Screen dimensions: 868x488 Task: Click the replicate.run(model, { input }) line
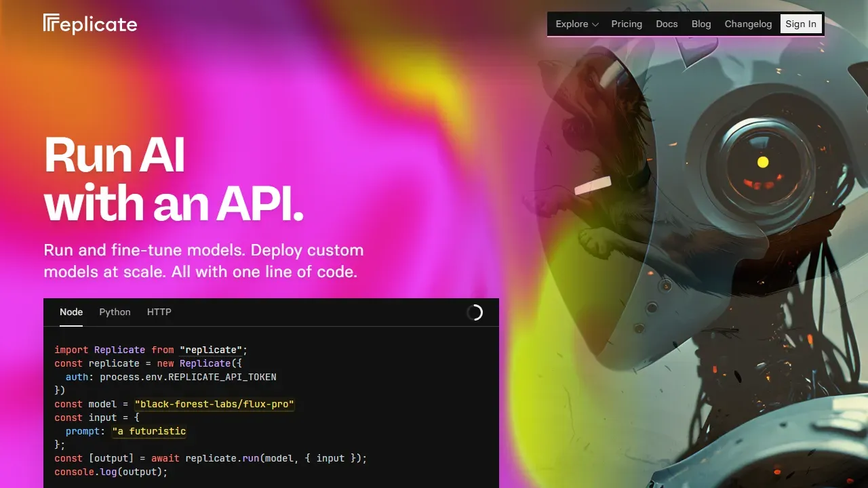coord(211,458)
